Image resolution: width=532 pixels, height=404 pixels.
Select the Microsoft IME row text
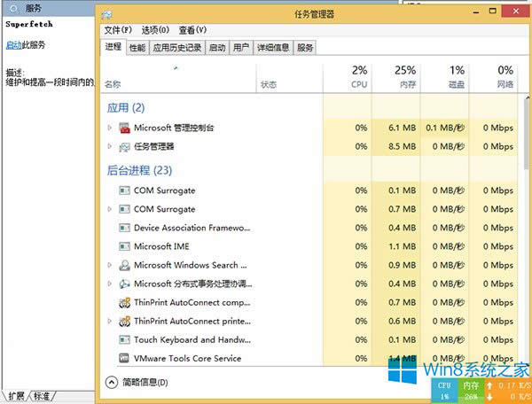click(x=161, y=246)
